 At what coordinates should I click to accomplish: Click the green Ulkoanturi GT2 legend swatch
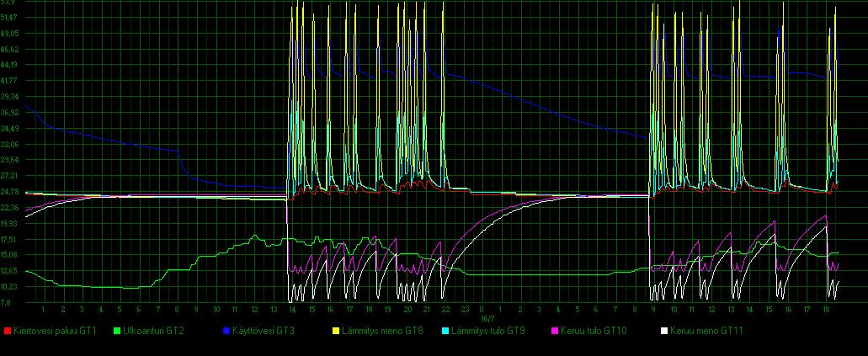click(x=117, y=331)
